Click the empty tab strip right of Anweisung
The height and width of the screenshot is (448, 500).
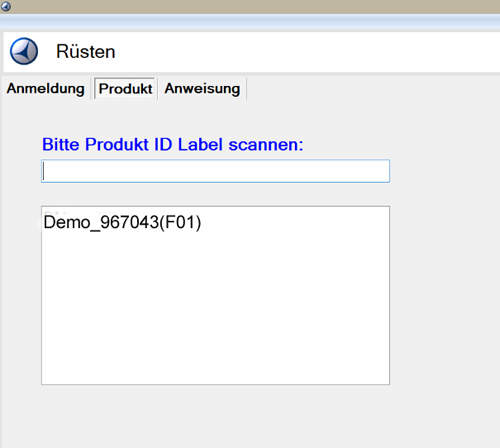pyautogui.click(x=373, y=89)
